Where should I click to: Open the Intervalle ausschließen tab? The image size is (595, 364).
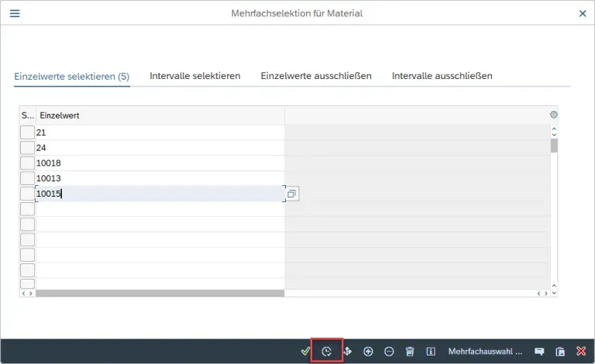[x=442, y=76]
